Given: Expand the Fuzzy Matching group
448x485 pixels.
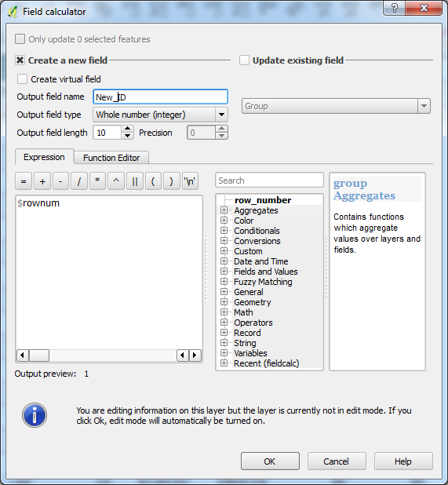Looking at the screenshot, I should pyautogui.click(x=224, y=282).
